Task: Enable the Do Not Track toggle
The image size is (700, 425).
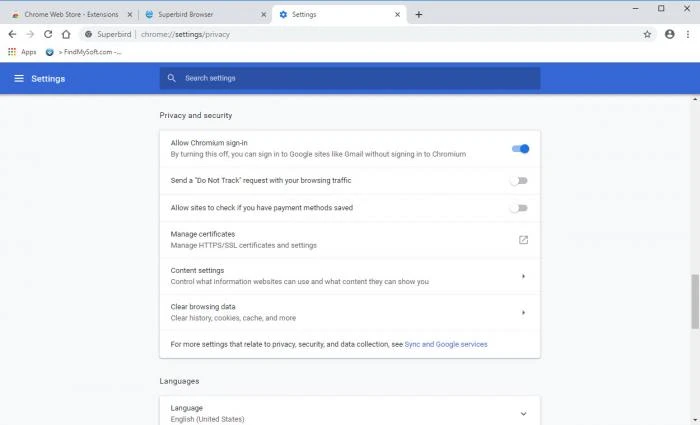Action: click(x=519, y=181)
